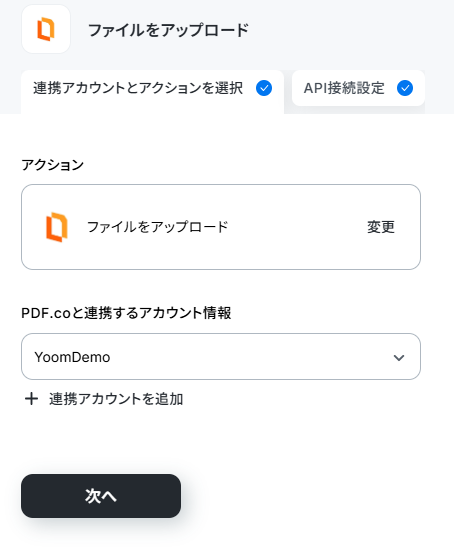Select the ファイルをアップロード action card label

tap(157, 227)
